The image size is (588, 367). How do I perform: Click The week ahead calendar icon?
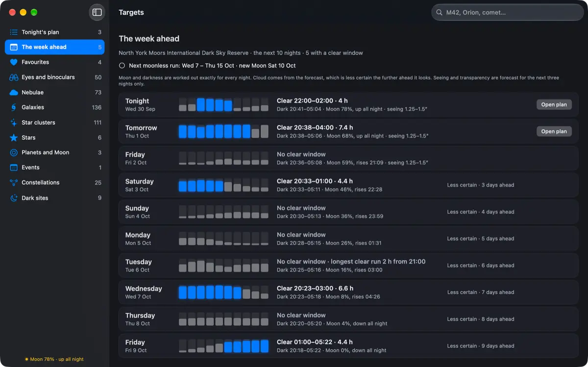coord(14,47)
